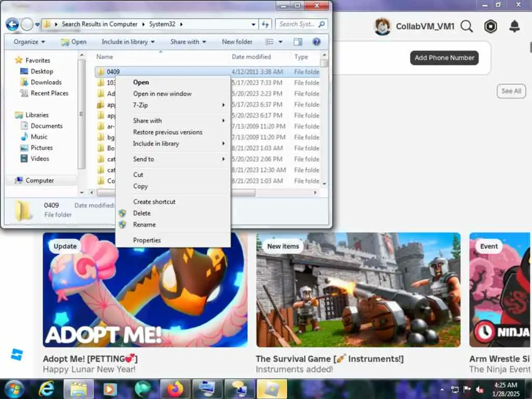Open Roblox search magnifier icon
This screenshot has width=532, height=399.
pyautogui.click(x=467, y=26)
